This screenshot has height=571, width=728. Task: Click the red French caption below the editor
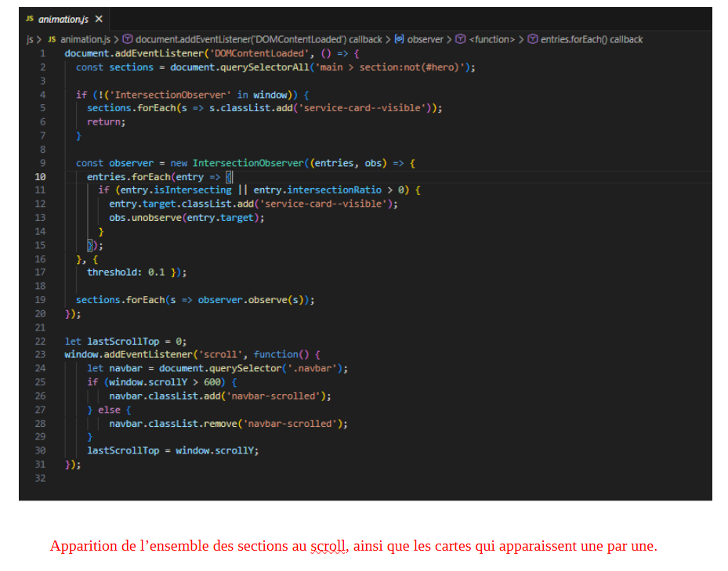[x=353, y=547]
